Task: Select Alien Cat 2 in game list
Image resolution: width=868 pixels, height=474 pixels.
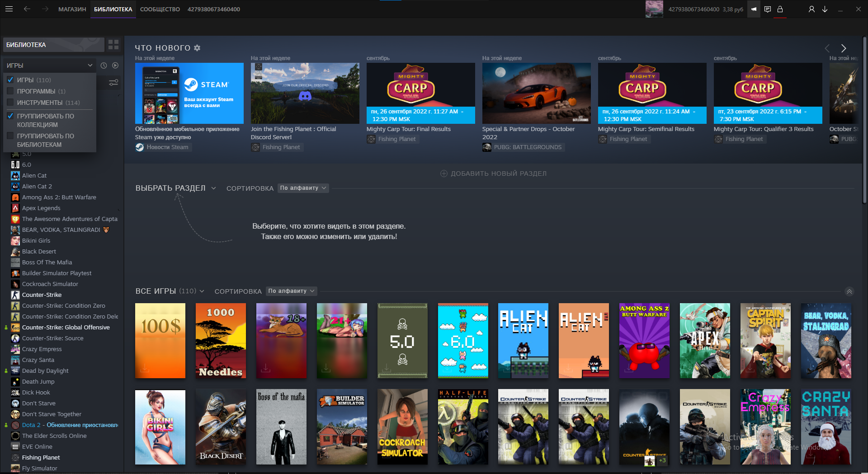Action: tap(37, 186)
